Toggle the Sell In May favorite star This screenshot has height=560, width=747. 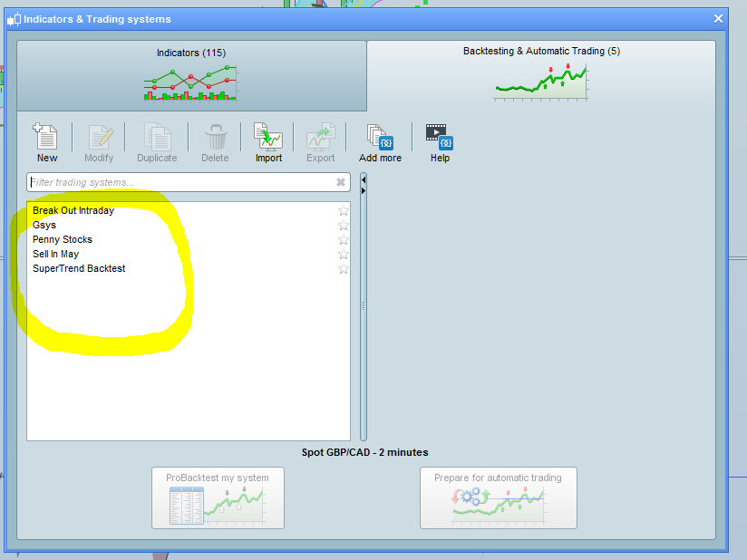pyautogui.click(x=343, y=255)
